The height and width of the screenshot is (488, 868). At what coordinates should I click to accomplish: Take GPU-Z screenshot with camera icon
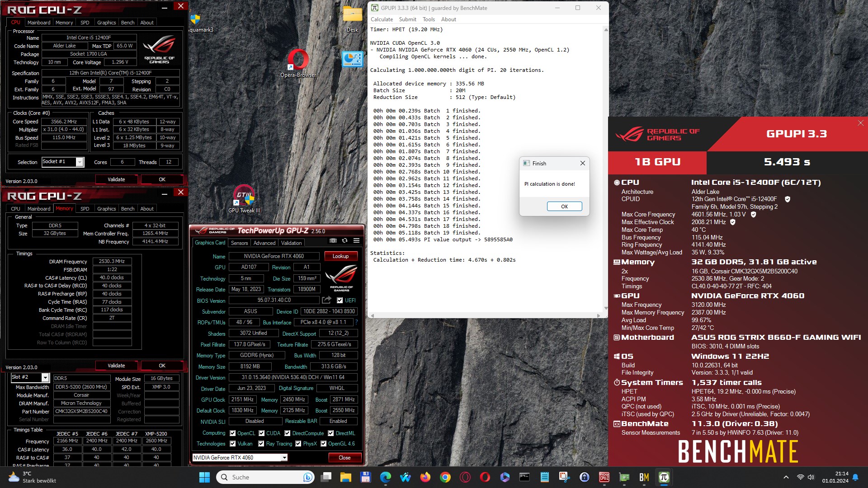click(333, 241)
